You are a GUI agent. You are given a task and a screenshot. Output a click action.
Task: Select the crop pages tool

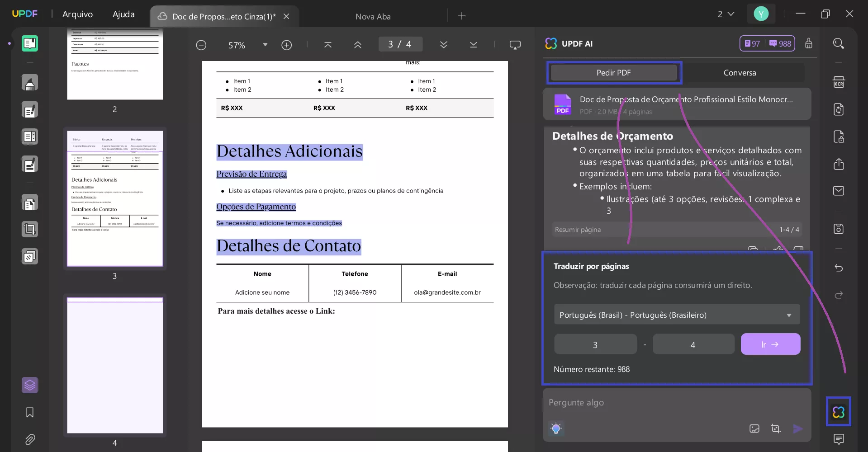pyautogui.click(x=30, y=229)
